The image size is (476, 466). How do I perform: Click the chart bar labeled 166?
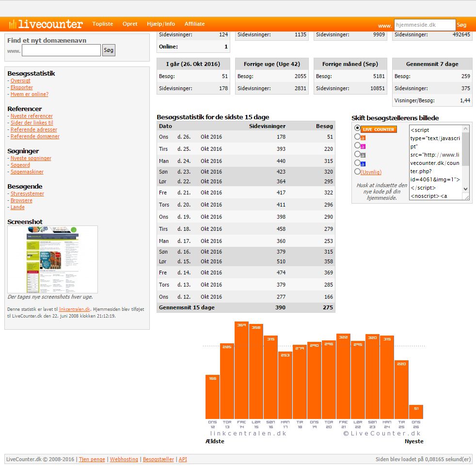coord(212,397)
